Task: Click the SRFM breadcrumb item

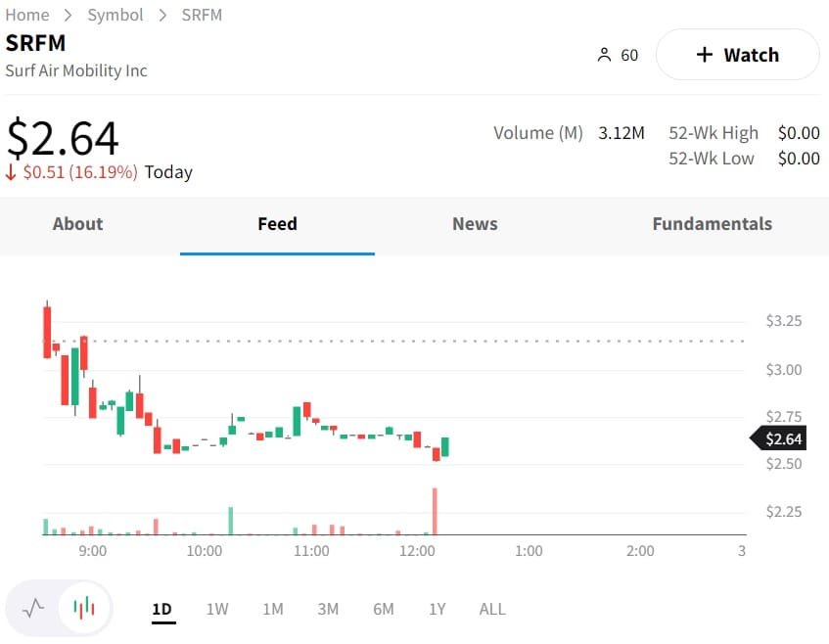Action: click(x=202, y=15)
